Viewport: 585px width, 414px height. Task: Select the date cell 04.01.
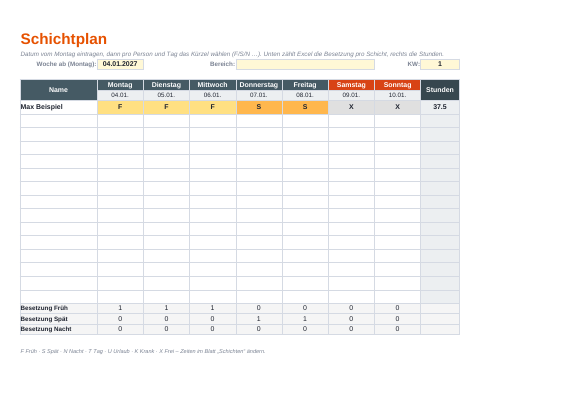pos(120,95)
